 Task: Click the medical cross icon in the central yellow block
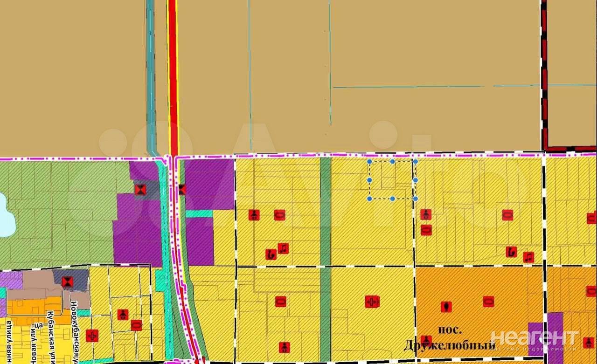tap(372, 302)
